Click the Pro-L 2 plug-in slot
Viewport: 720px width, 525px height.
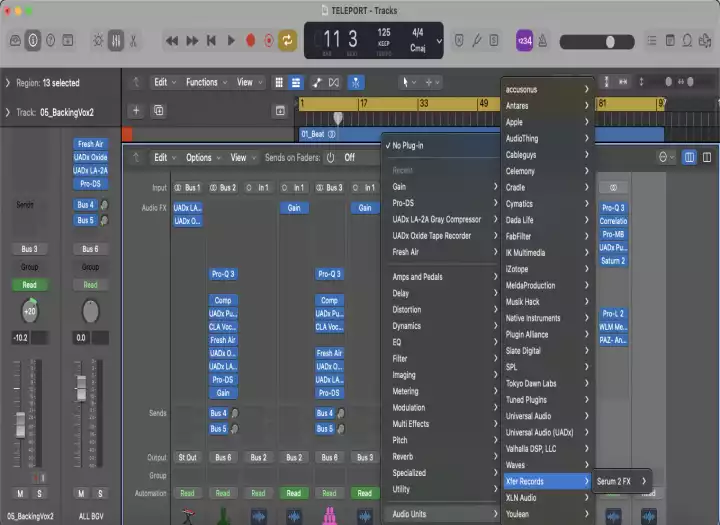coord(613,314)
